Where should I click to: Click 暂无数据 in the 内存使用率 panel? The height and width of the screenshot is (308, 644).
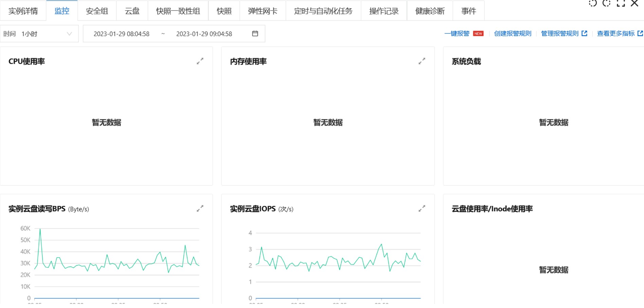(328, 122)
